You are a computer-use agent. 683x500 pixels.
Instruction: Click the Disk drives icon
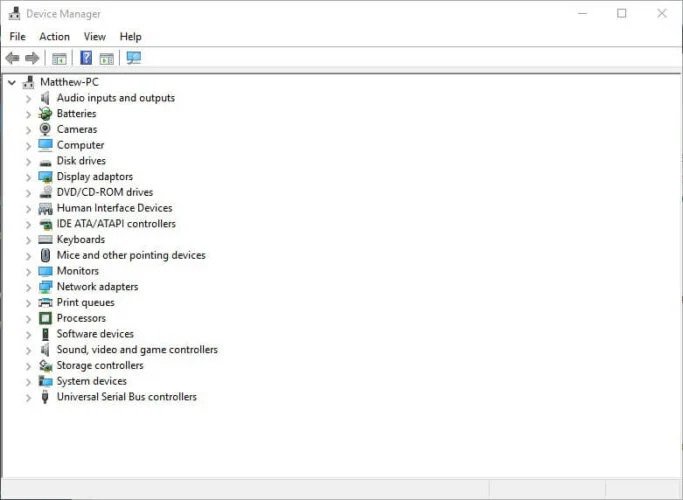[x=45, y=163]
